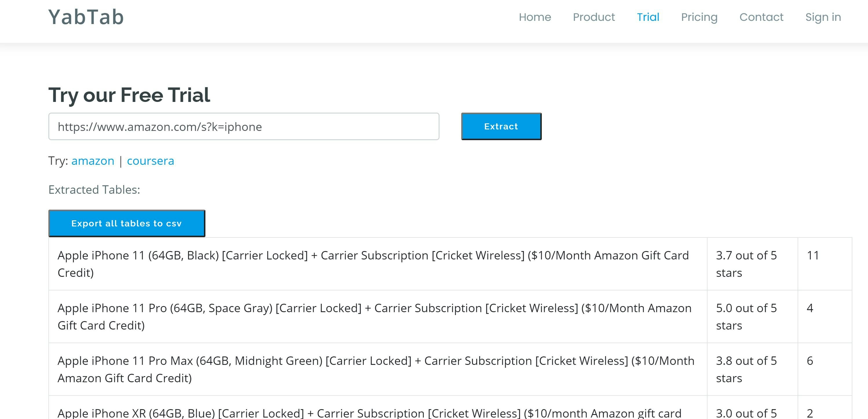Try the amazon example link
868x419 pixels.
coord(93,161)
